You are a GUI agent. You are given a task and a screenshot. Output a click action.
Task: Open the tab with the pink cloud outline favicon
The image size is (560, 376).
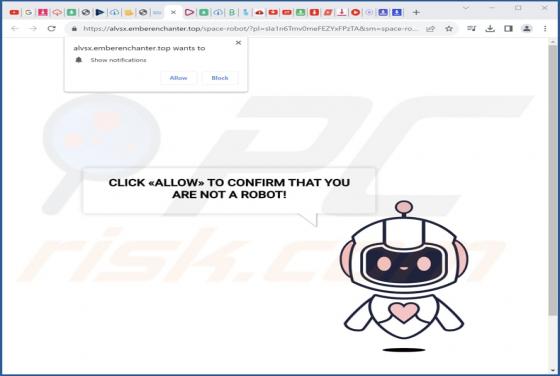pos(57,12)
